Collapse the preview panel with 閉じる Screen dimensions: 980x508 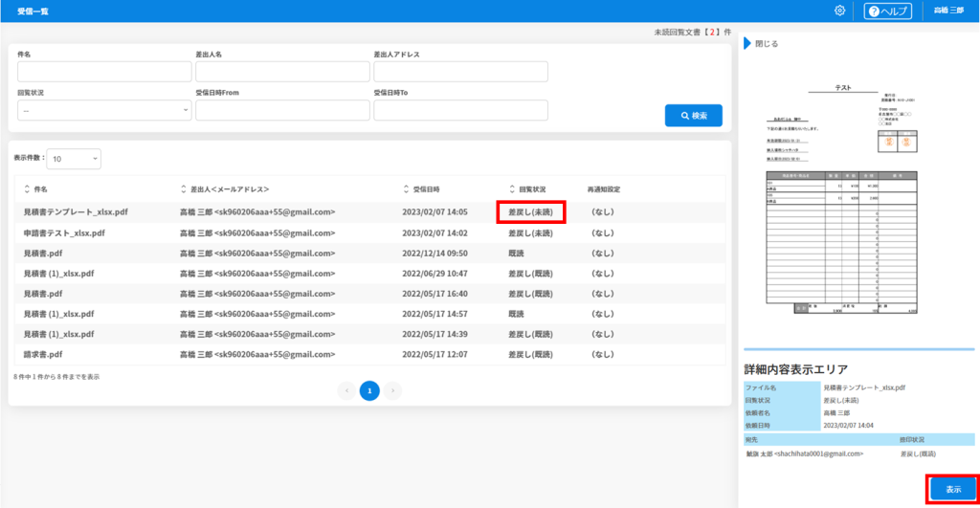[761, 44]
